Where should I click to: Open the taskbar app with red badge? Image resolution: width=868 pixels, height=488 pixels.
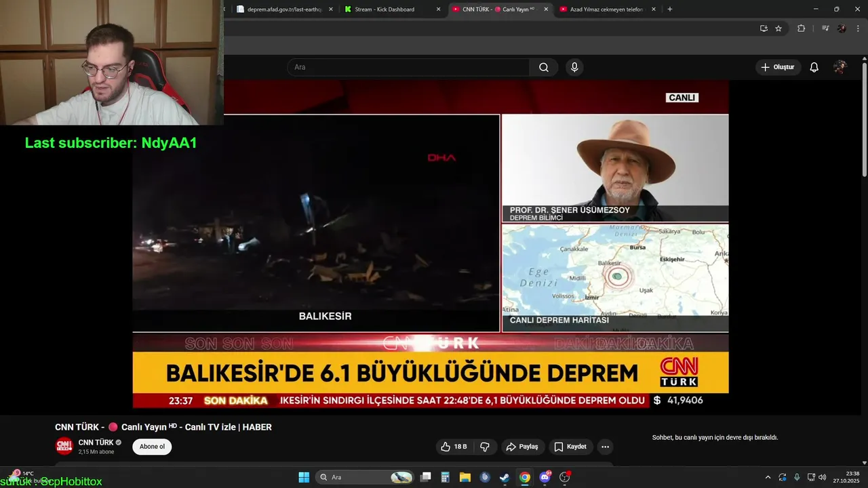coord(564,477)
